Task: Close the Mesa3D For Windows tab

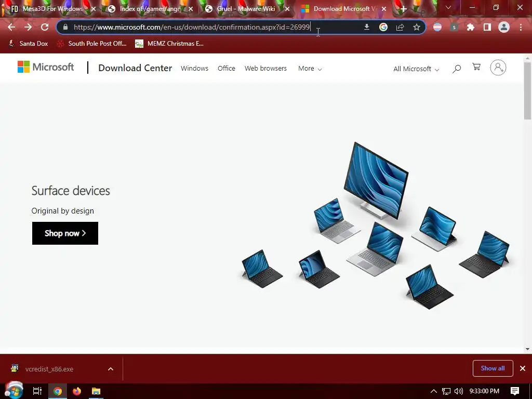Action: point(94,9)
